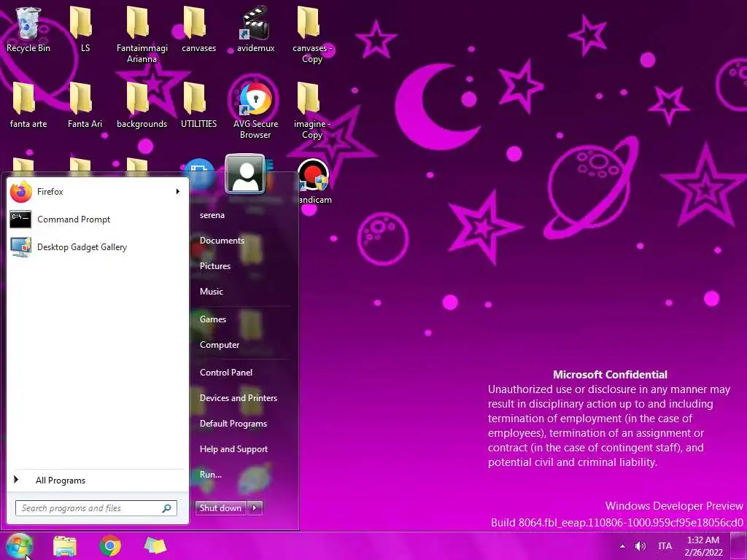
Task: Open Music library link
Action: click(211, 292)
